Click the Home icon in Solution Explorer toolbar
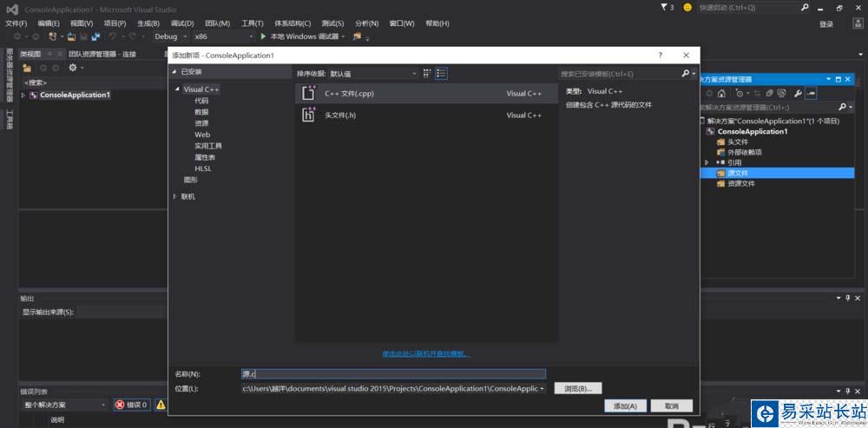Screen dimensions: 868x428 pos(721,93)
